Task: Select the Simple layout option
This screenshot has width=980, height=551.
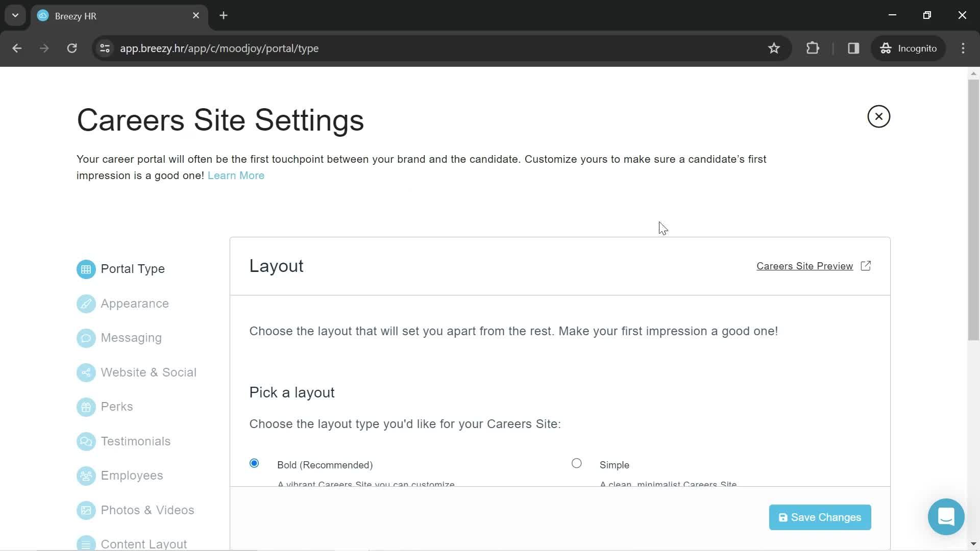Action: coord(577,464)
